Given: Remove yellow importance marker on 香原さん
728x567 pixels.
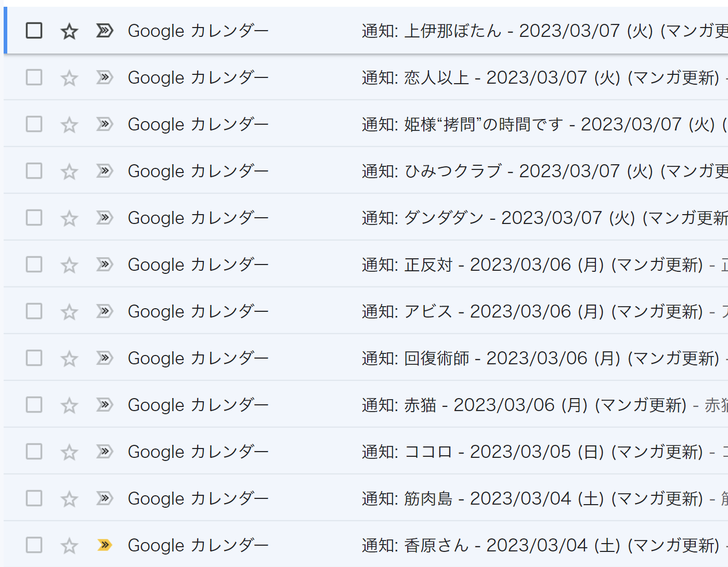Looking at the screenshot, I should pos(105,545).
